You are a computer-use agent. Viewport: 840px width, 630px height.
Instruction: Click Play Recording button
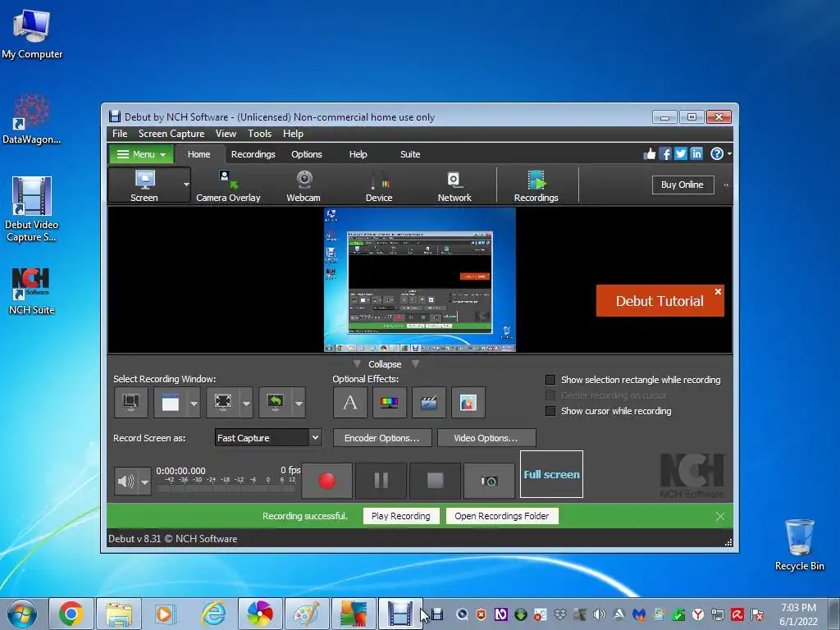coord(400,516)
